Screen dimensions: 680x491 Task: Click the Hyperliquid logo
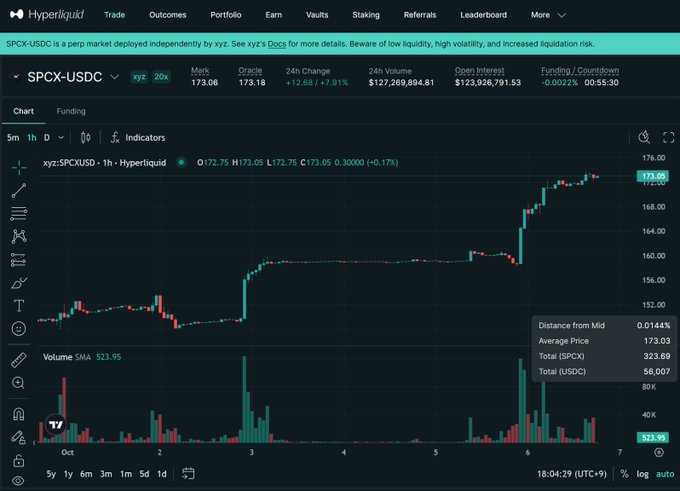tap(47, 14)
